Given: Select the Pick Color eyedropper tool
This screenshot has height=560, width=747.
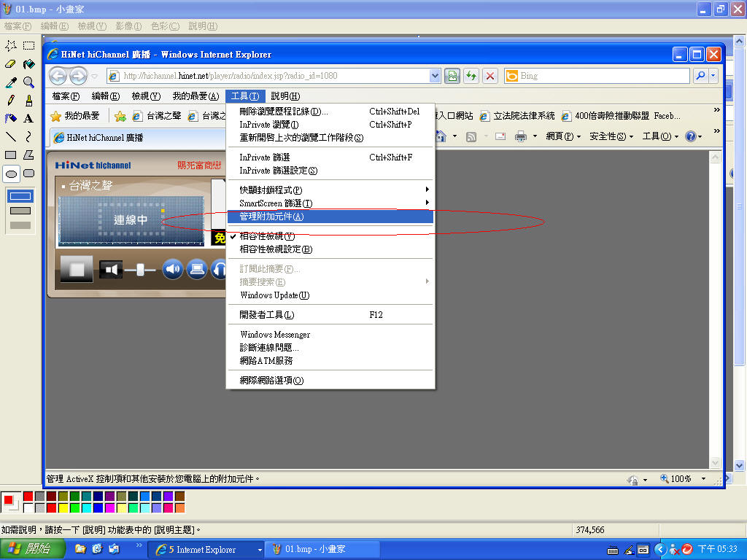Looking at the screenshot, I should click(x=11, y=82).
